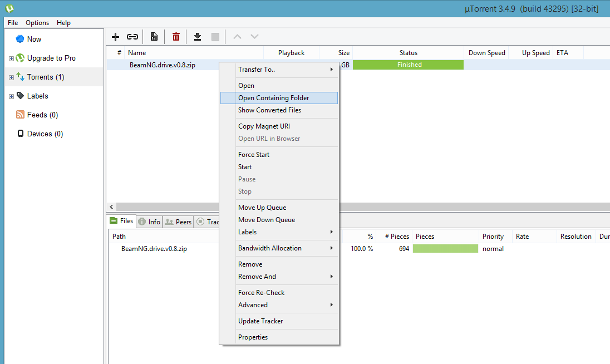Open the Options menu in menu bar
Image resolution: width=610 pixels, height=364 pixels.
tap(37, 23)
